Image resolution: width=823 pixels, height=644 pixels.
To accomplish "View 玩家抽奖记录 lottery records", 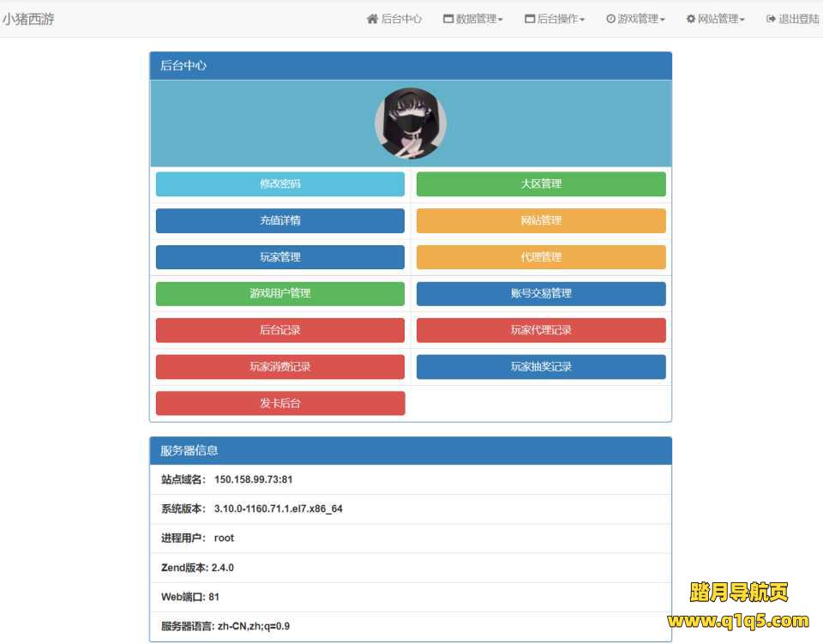I will 541,366.
